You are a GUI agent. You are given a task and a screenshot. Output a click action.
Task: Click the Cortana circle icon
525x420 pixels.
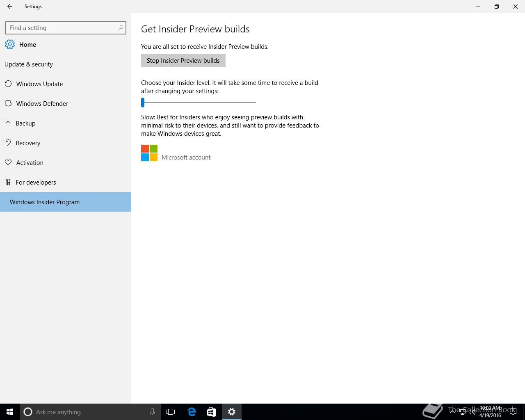pos(28,412)
